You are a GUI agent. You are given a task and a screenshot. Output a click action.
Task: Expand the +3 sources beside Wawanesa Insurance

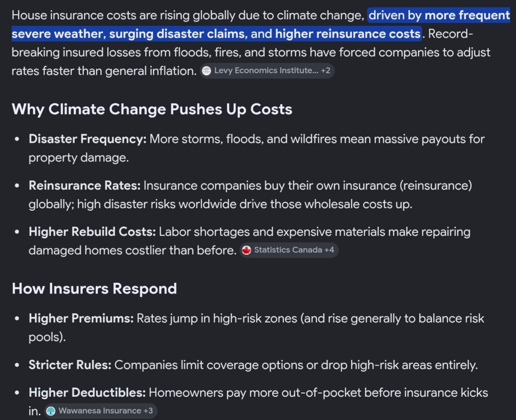(x=148, y=411)
